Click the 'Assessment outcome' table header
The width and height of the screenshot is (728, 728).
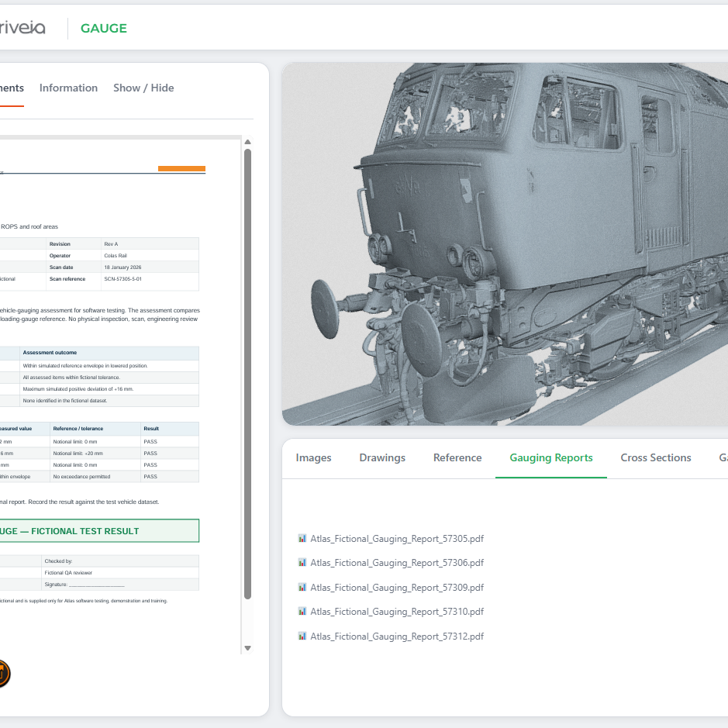(x=50, y=353)
